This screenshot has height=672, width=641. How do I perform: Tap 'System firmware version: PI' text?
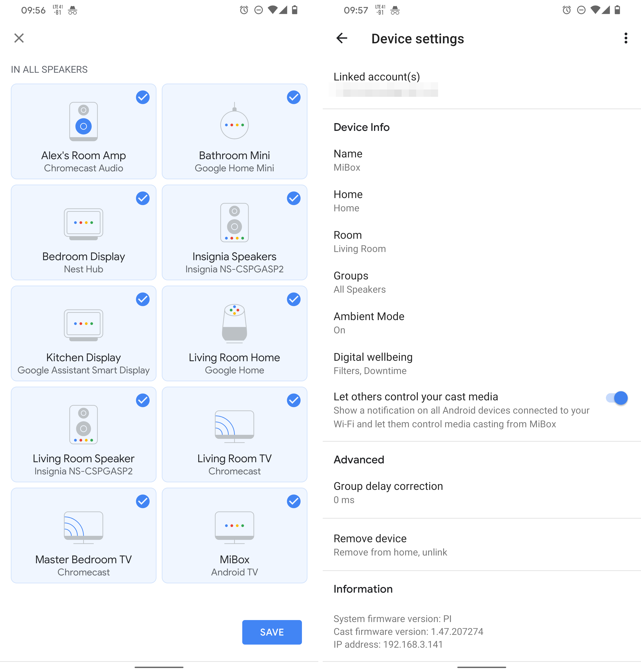pos(393,619)
